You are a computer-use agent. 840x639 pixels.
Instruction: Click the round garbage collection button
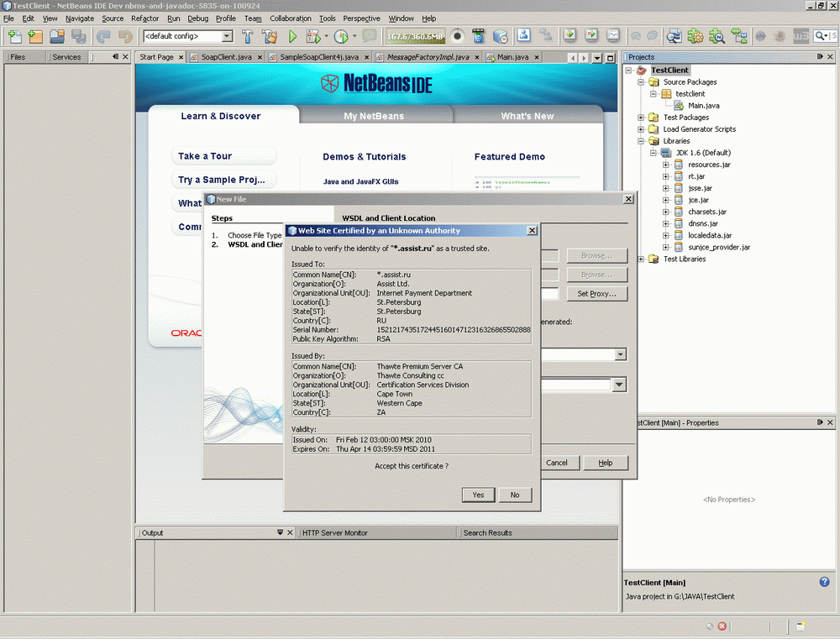coord(457,36)
